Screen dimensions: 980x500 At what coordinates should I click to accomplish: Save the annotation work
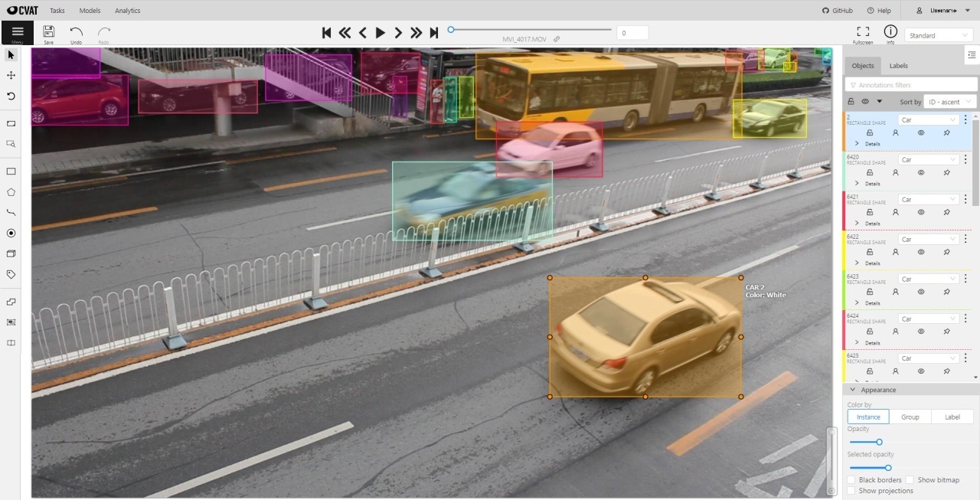pyautogui.click(x=48, y=33)
